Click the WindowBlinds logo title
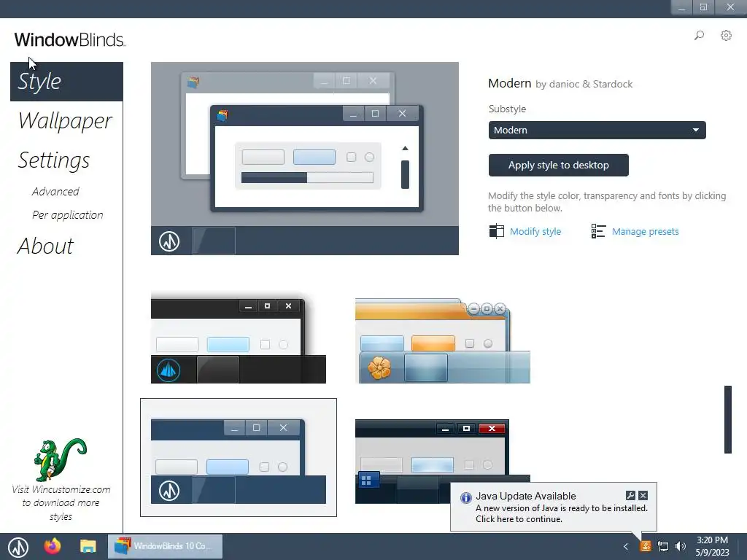 (x=69, y=39)
